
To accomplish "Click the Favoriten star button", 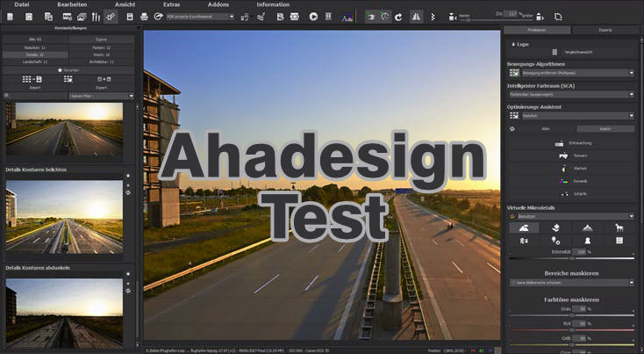I will [68, 70].
